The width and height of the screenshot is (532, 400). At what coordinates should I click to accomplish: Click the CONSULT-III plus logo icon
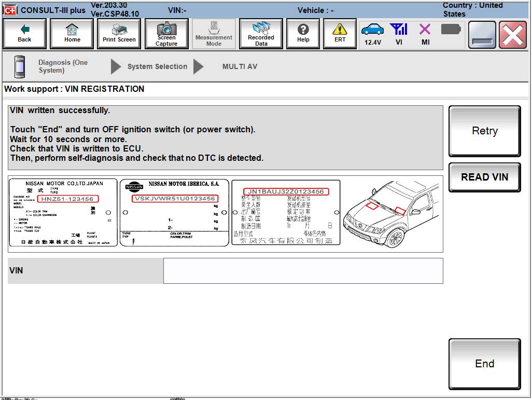(x=10, y=10)
